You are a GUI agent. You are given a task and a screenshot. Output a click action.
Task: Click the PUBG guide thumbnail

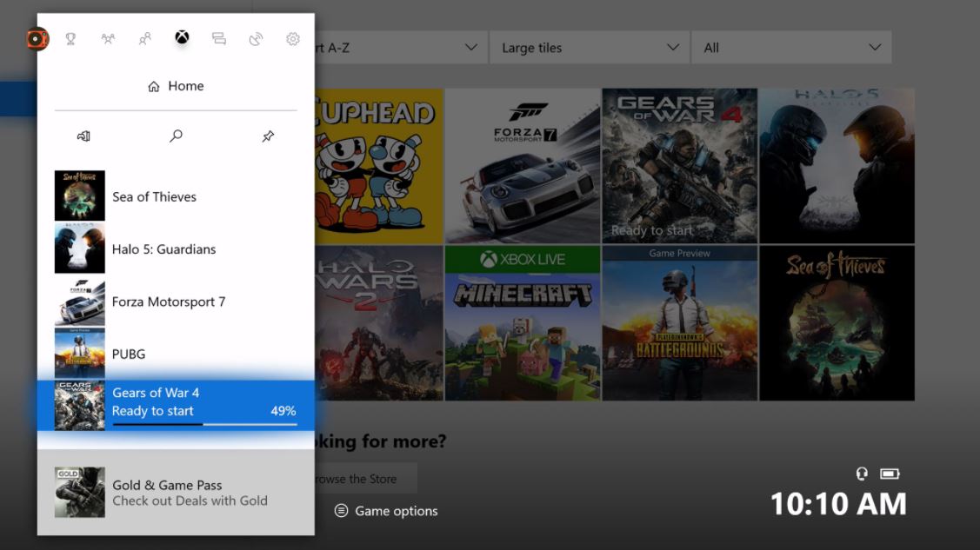pyautogui.click(x=79, y=354)
